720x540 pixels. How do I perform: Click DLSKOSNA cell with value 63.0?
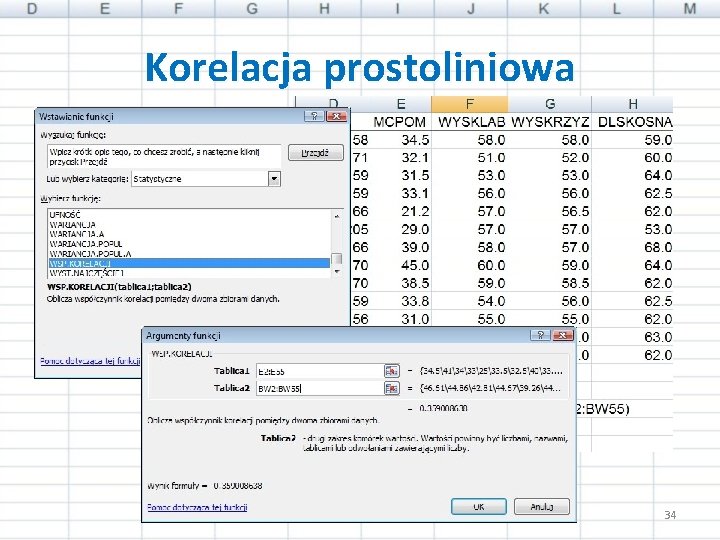point(633,337)
